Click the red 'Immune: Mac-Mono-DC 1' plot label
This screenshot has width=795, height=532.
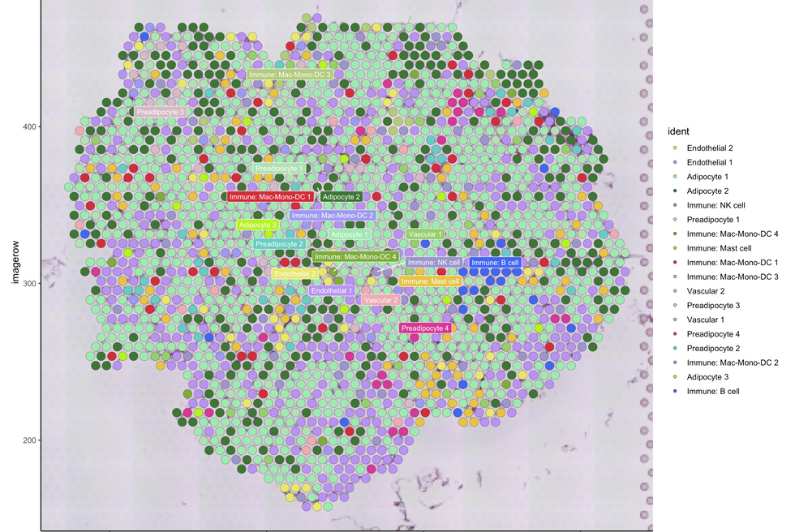pos(269,196)
